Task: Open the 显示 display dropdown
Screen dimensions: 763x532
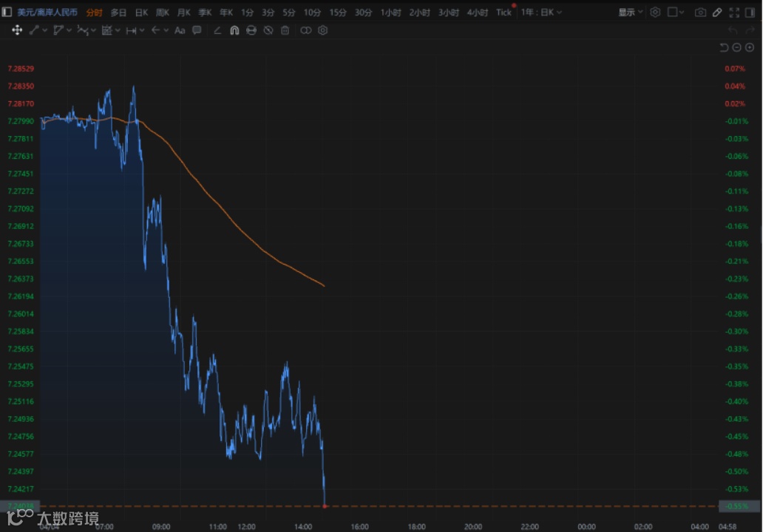Action: pos(630,12)
